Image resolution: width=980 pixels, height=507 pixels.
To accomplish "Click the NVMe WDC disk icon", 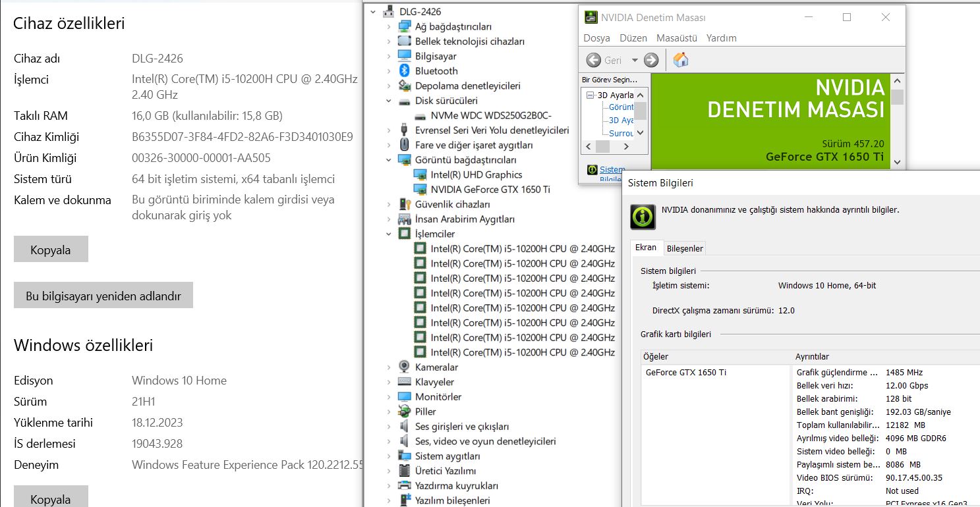I will (x=420, y=116).
